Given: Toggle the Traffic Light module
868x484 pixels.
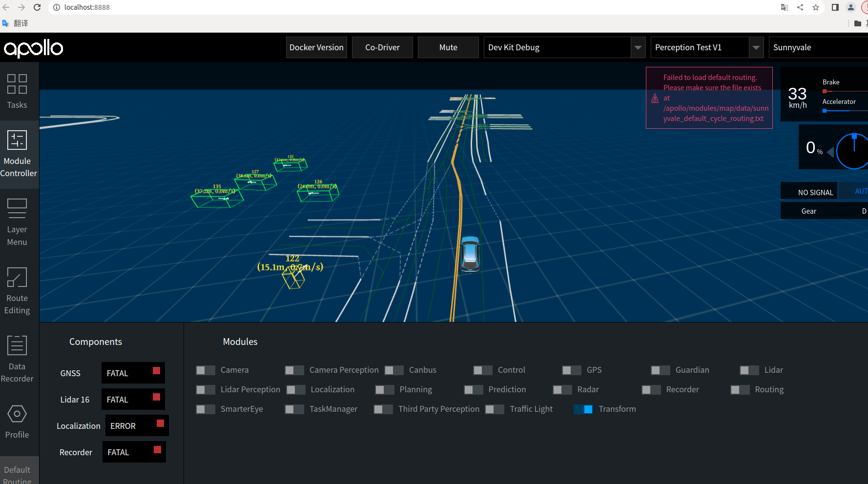Looking at the screenshot, I should 495,409.
